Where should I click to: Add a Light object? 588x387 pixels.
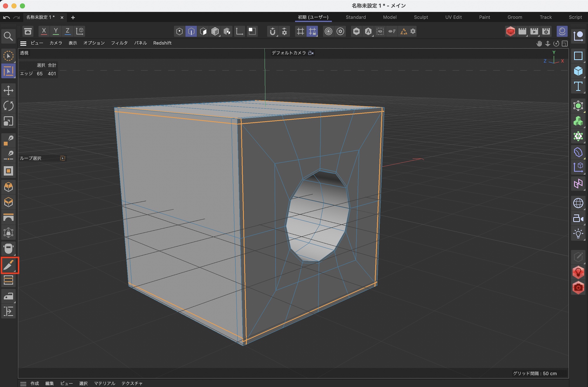(578, 234)
